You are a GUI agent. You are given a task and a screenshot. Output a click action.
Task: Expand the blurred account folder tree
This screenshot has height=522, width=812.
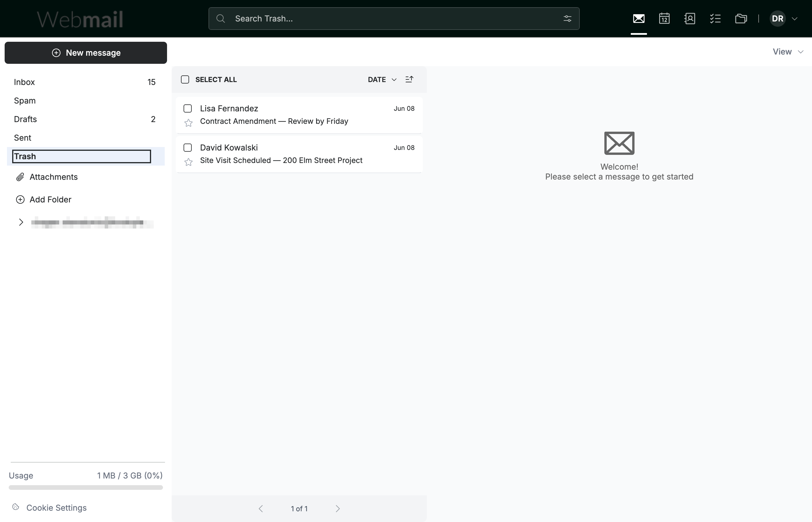click(x=21, y=222)
